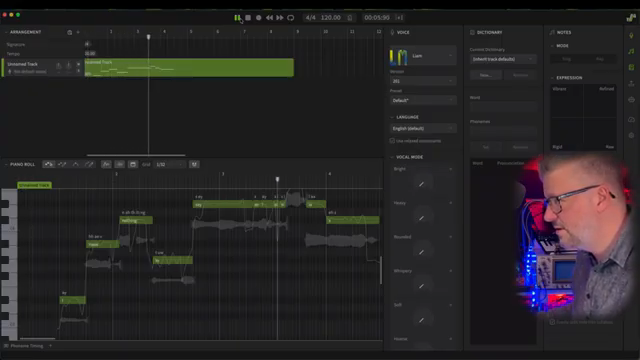The height and width of the screenshot is (360, 640).
Task: Select the green Unnamed Track clip in arrangement
Action: click(x=189, y=68)
